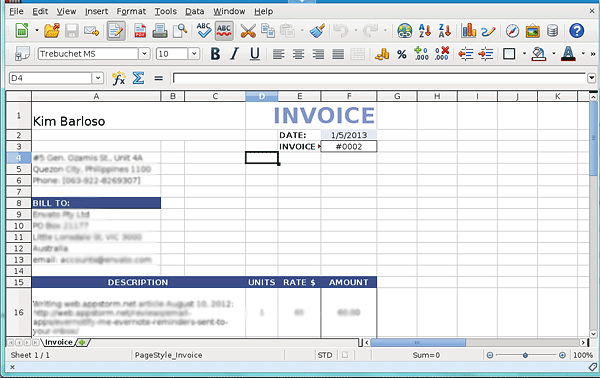Open the Edit menu
Viewport: 600px width, 378px height.
[40, 11]
